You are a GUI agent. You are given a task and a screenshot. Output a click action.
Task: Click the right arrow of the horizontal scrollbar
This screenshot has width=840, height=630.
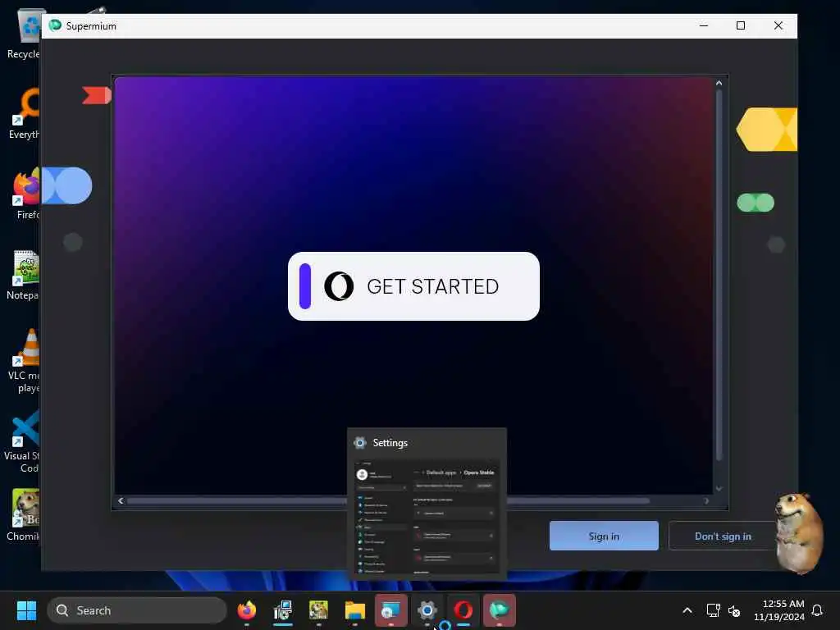click(706, 501)
